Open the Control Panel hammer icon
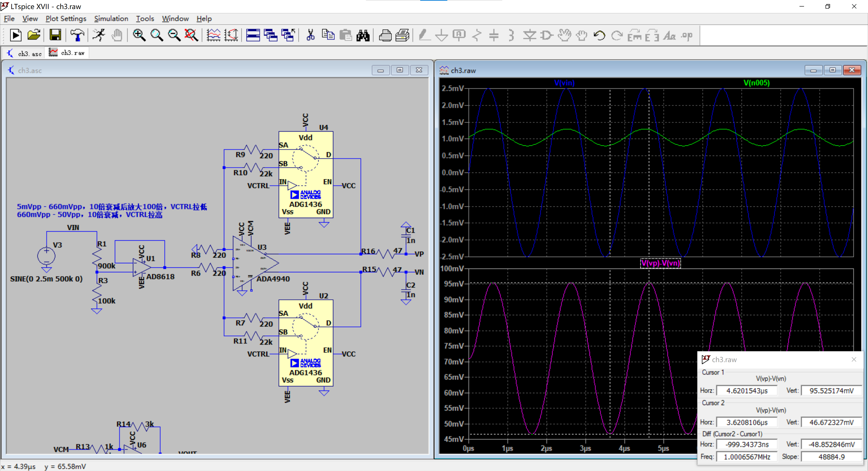Screen dimensions: 868x471 point(77,35)
